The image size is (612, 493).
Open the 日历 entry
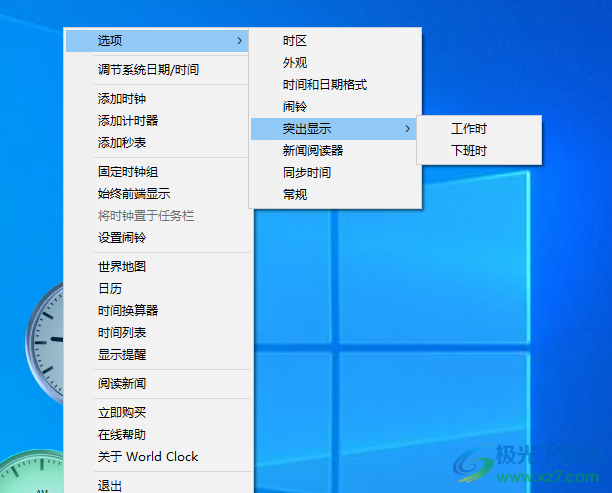158,288
